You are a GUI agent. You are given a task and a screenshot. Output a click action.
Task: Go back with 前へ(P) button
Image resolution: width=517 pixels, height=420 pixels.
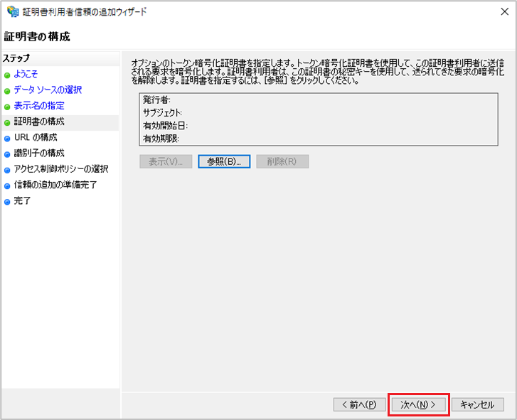tap(359, 404)
